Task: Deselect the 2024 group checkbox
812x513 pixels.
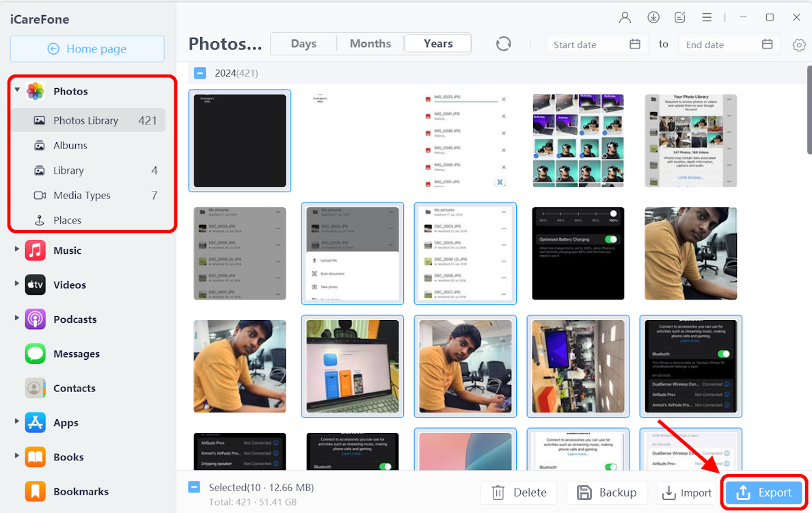Action: [200, 73]
